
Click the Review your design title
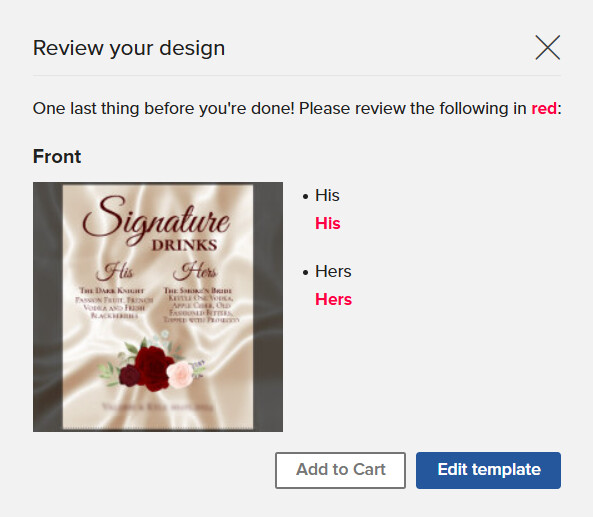point(129,48)
